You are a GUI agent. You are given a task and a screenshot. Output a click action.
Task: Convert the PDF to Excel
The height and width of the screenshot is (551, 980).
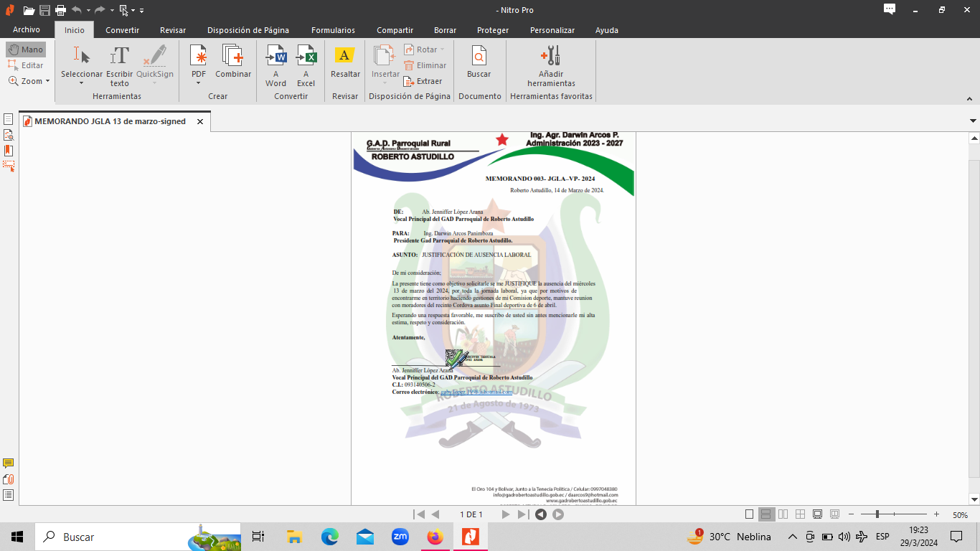(x=306, y=65)
